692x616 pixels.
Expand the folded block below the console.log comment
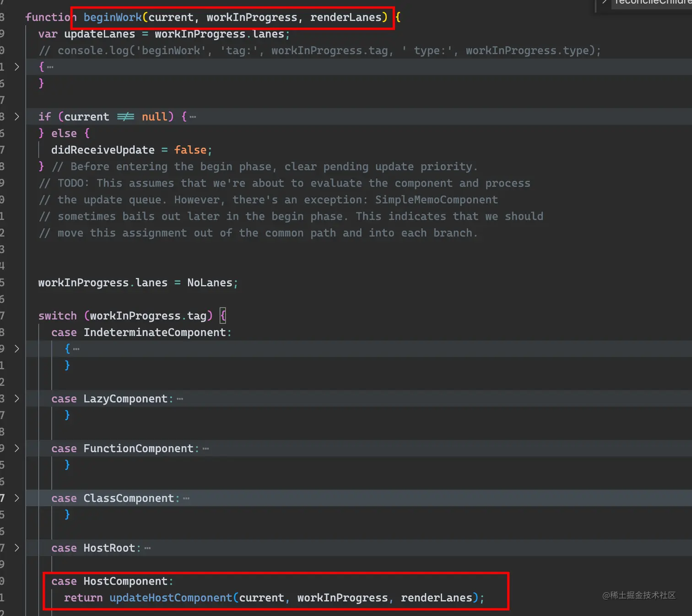pos(17,67)
